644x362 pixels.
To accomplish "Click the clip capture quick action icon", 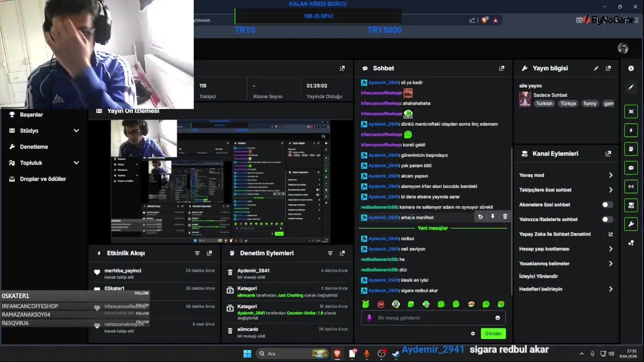I will [x=631, y=112].
